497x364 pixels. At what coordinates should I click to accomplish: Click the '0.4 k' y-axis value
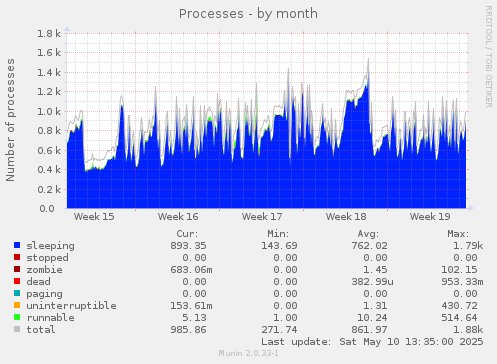tap(49, 170)
